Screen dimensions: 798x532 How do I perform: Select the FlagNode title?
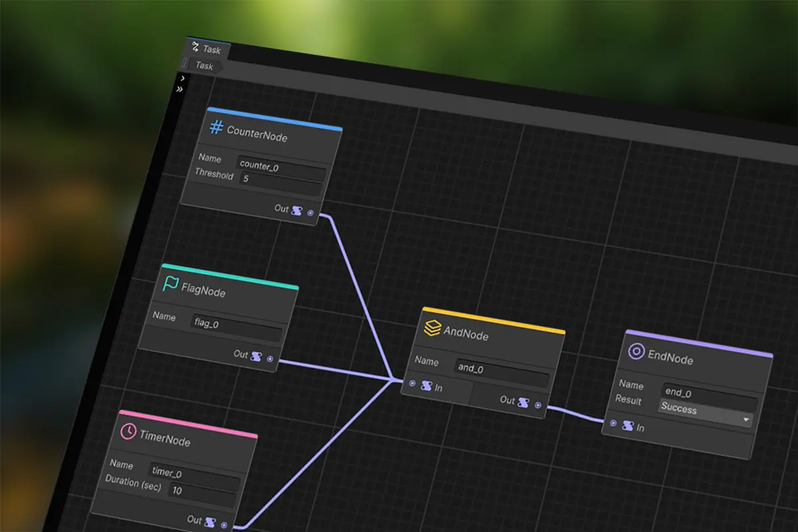pyautogui.click(x=203, y=291)
